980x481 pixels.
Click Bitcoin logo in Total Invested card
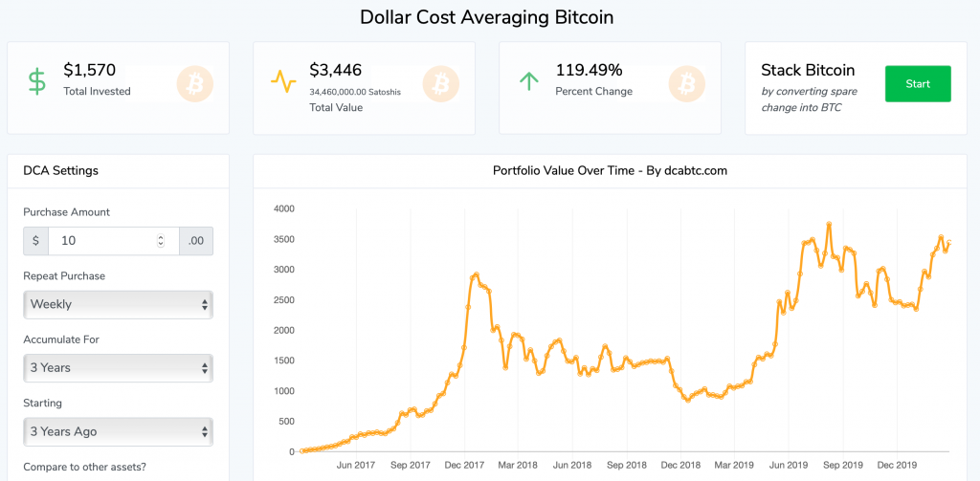pos(195,83)
